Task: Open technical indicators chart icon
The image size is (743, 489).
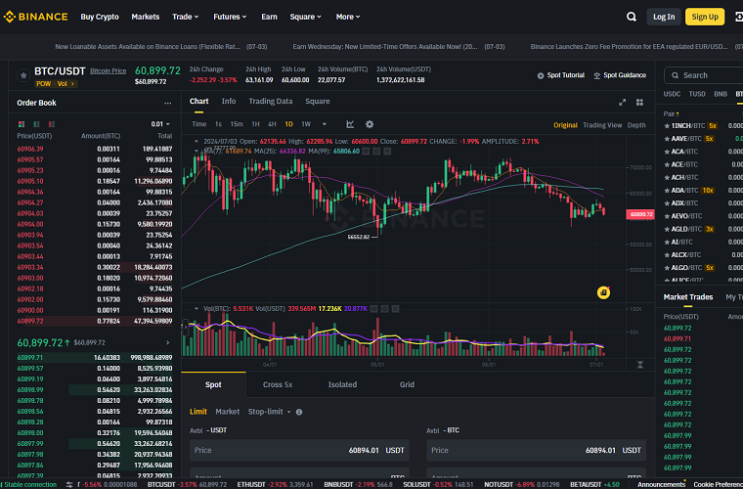Action: click(350, 124)
